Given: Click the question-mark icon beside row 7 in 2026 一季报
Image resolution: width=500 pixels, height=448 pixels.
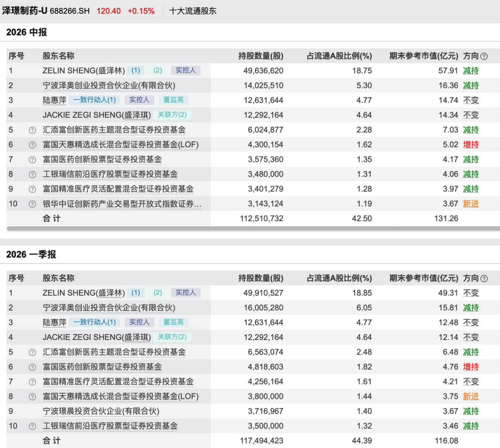Looking at the screenshot, I should 32,382.
